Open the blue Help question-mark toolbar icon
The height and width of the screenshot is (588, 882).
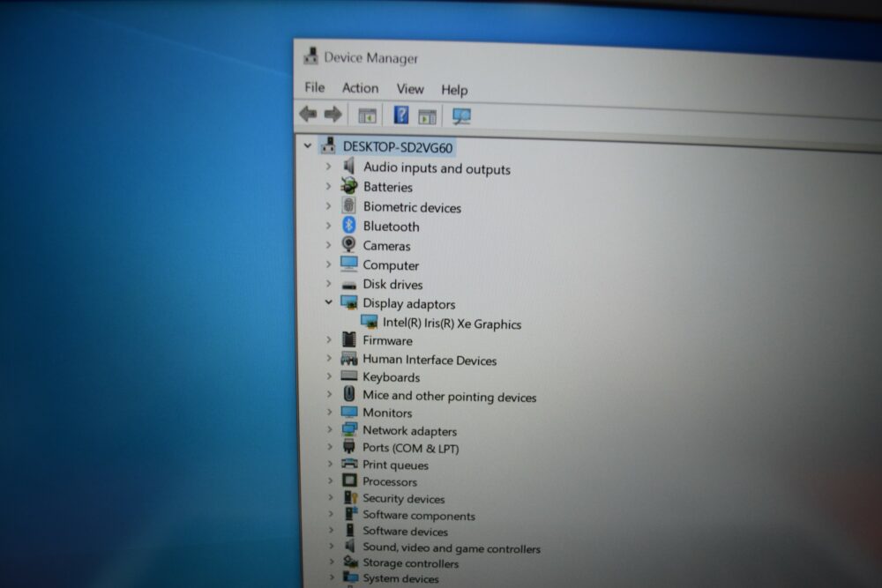(x=401, y=115)
